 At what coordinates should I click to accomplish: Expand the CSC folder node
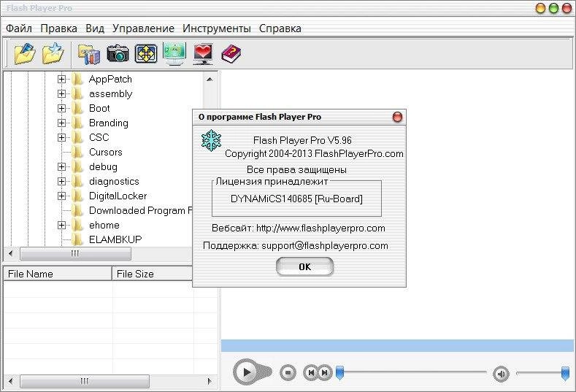[x=62, y=137]
